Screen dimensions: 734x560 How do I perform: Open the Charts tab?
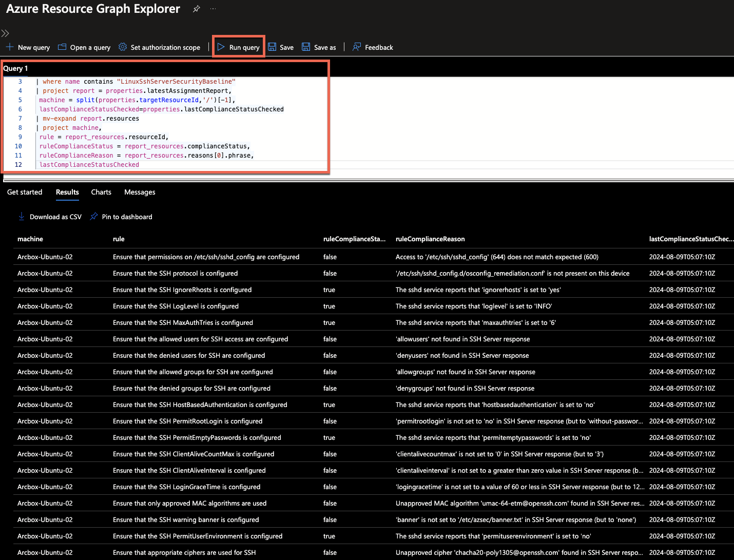click(101, 192)
